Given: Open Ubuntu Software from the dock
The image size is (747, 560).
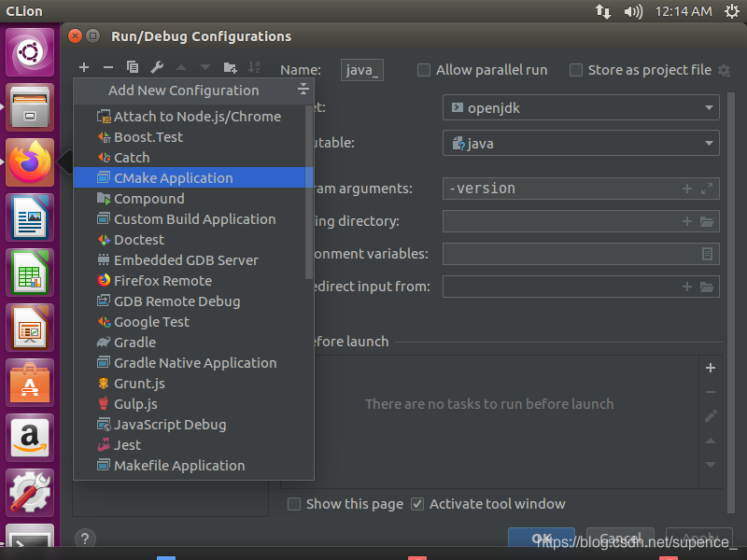Looking at the screenshot, I should coord(30,383).
